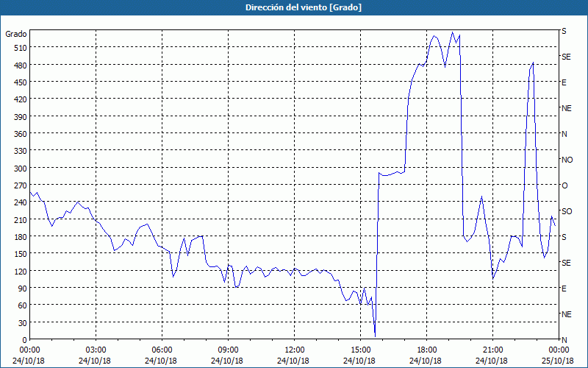This screenshot has width=588, height=368.
Task: Select the S compass label level with 180
Action: (564, 237)
